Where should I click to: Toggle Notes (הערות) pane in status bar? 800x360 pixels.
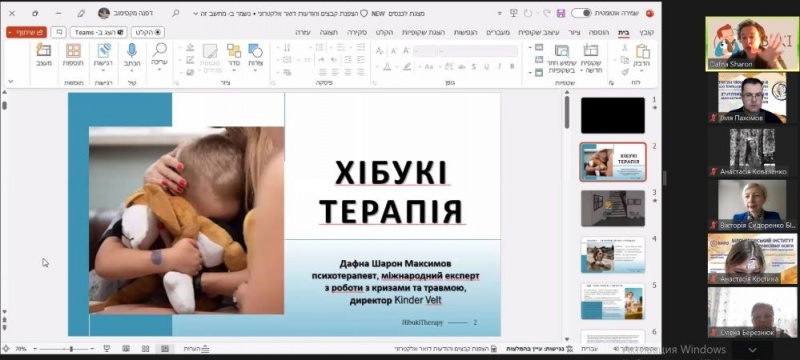pyautogui.click(x=197, y=349)
